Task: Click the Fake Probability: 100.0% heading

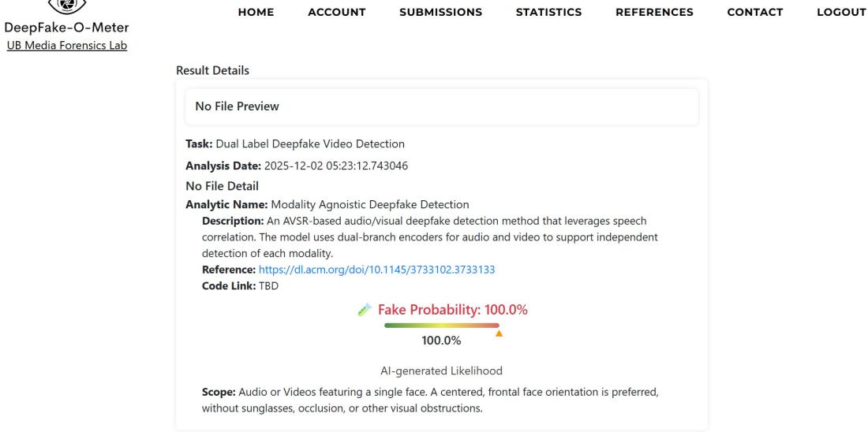Action: click(452, 310)
